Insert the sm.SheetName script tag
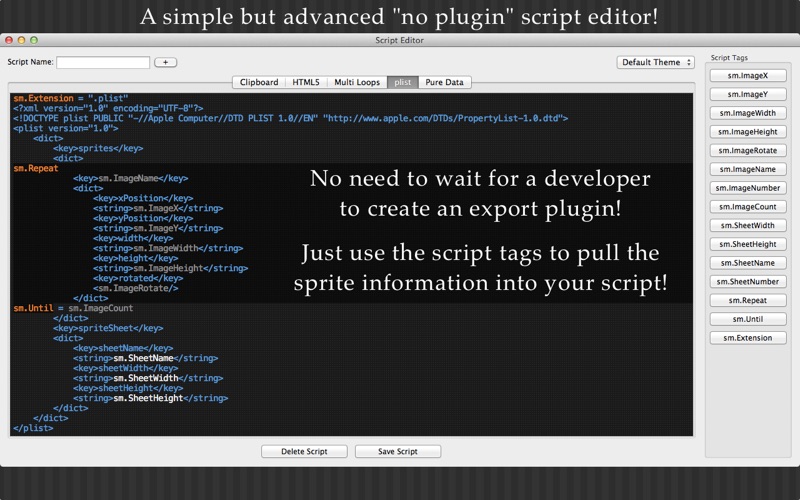 (x=747, y=263)
